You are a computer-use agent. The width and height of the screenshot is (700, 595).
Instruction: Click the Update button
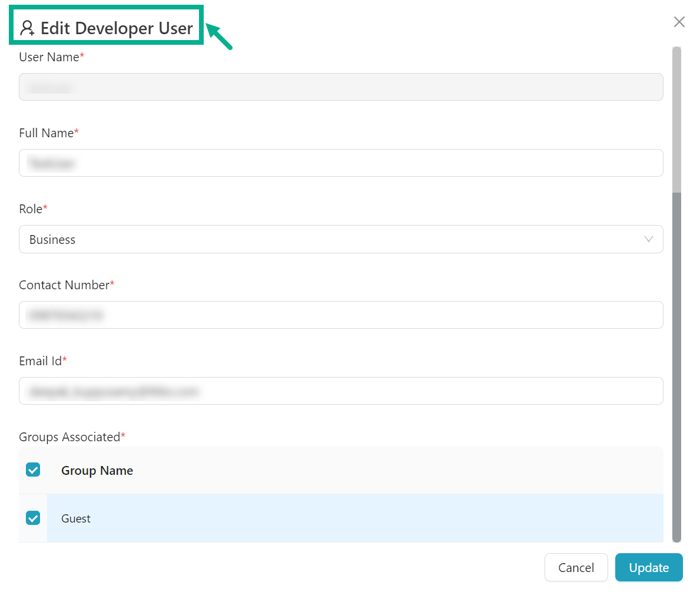click(648, 567)
